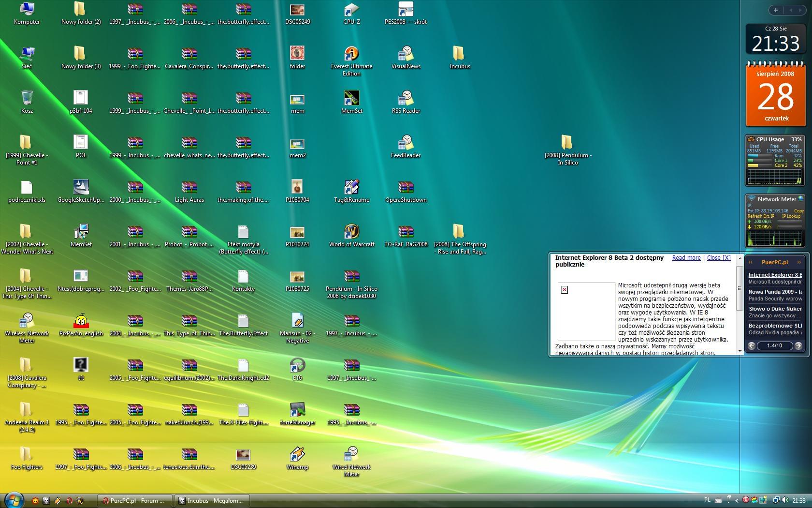Select the P1030704 photo thumbnail

click(297, 192)
